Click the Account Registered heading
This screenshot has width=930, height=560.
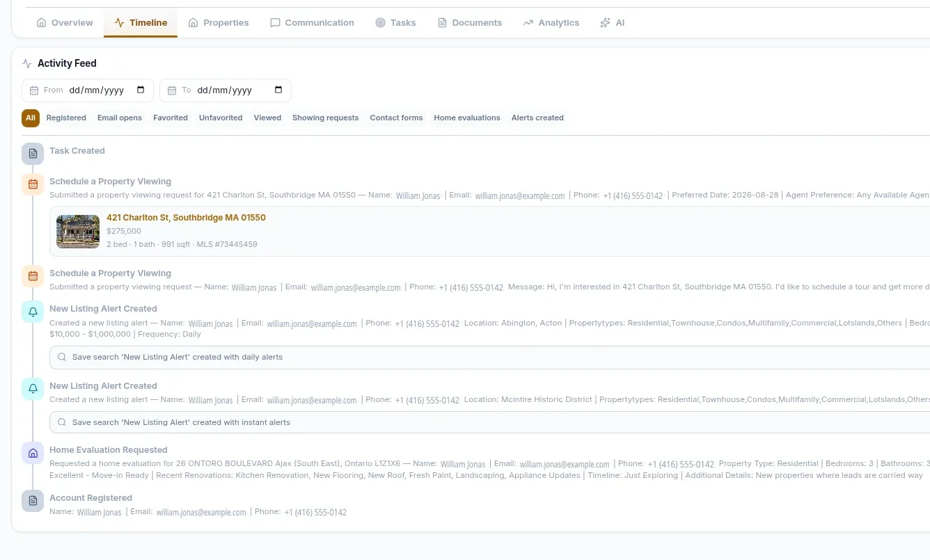click(90, 498)
